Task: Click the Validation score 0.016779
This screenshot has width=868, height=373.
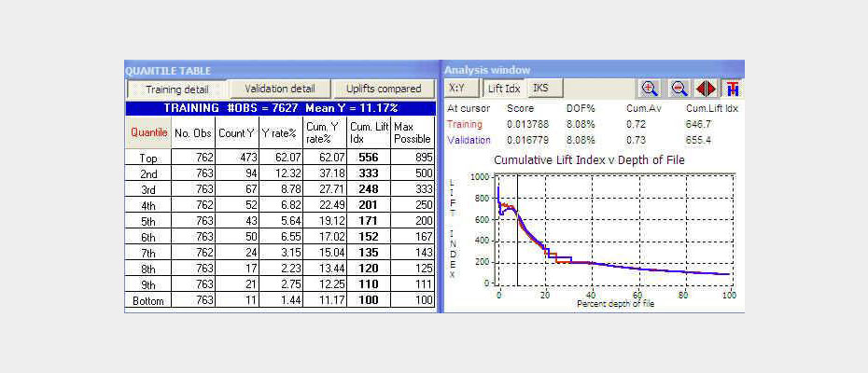Action: [527, 140]
